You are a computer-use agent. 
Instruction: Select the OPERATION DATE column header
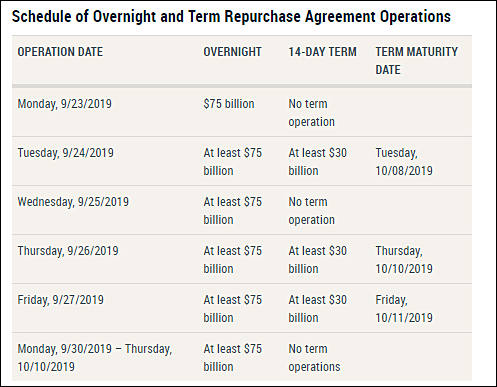60,52
